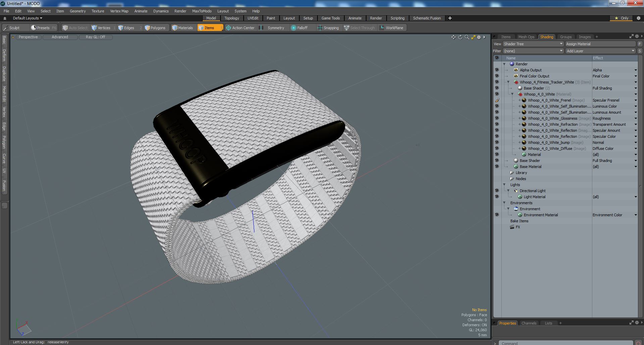Select the Sculpt tool icon
This screenshot has height=345, width=644.
5,28
